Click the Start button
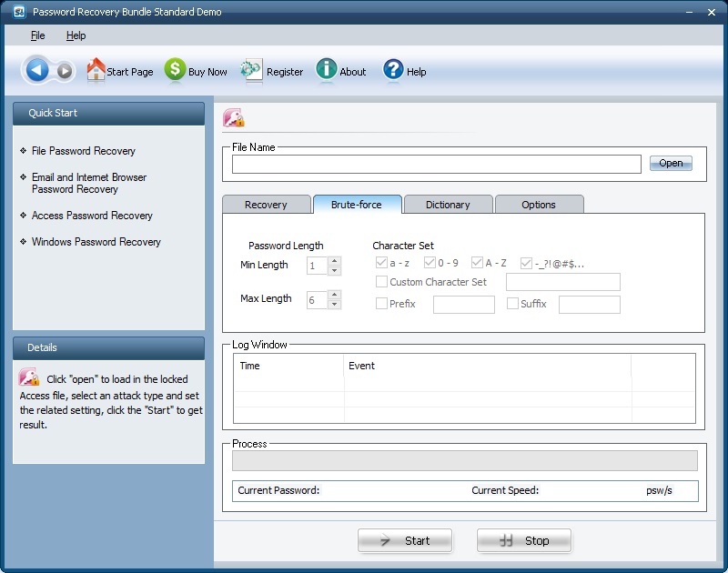 [404, 540]
